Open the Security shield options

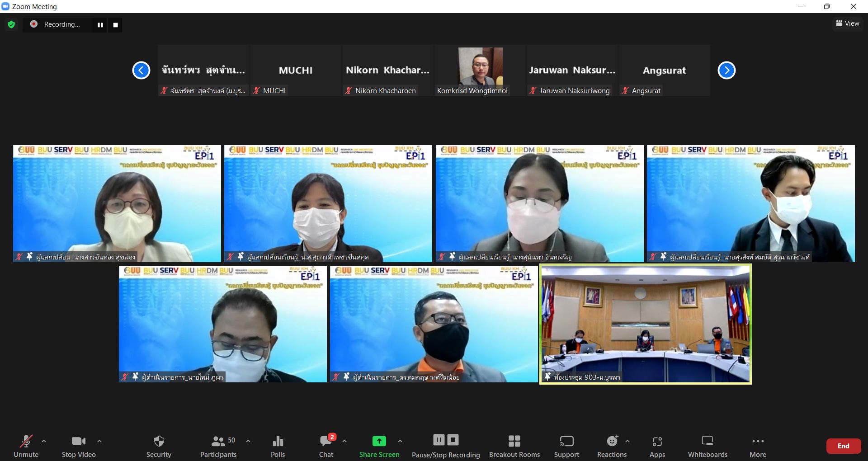click(159, 446)
